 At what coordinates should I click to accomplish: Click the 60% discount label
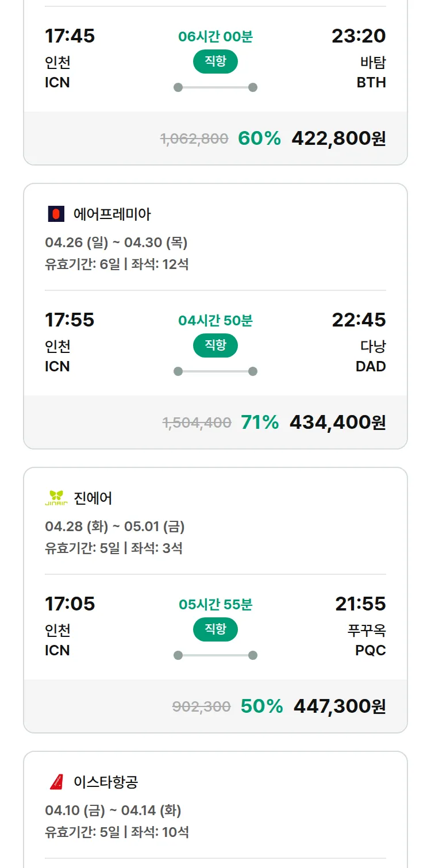[259, 139]
